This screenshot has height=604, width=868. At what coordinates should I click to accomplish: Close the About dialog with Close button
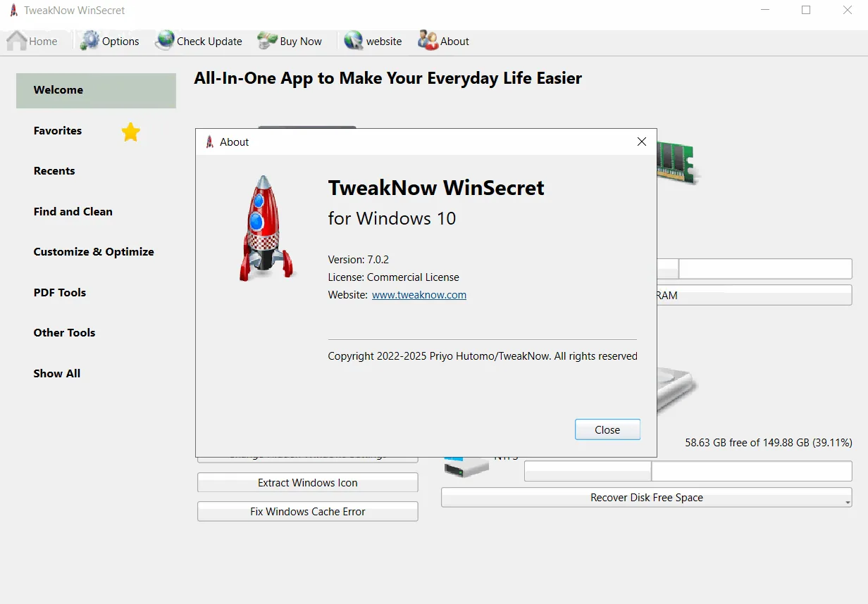tap(607, 429)
